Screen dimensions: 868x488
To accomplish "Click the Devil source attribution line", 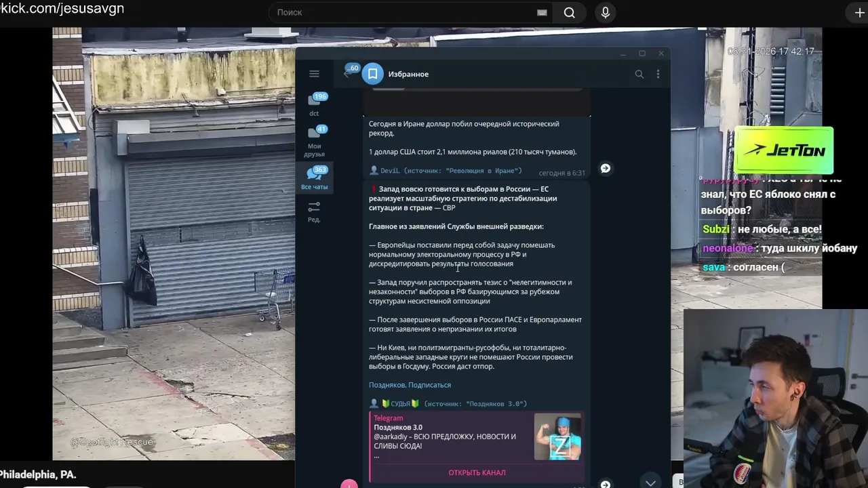I will point(446,171).
